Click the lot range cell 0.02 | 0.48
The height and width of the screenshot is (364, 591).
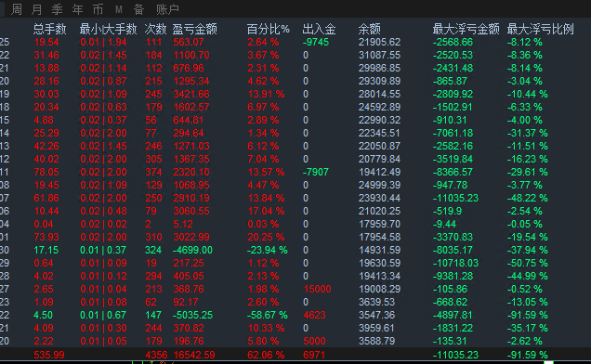click(x=104, y=211)
